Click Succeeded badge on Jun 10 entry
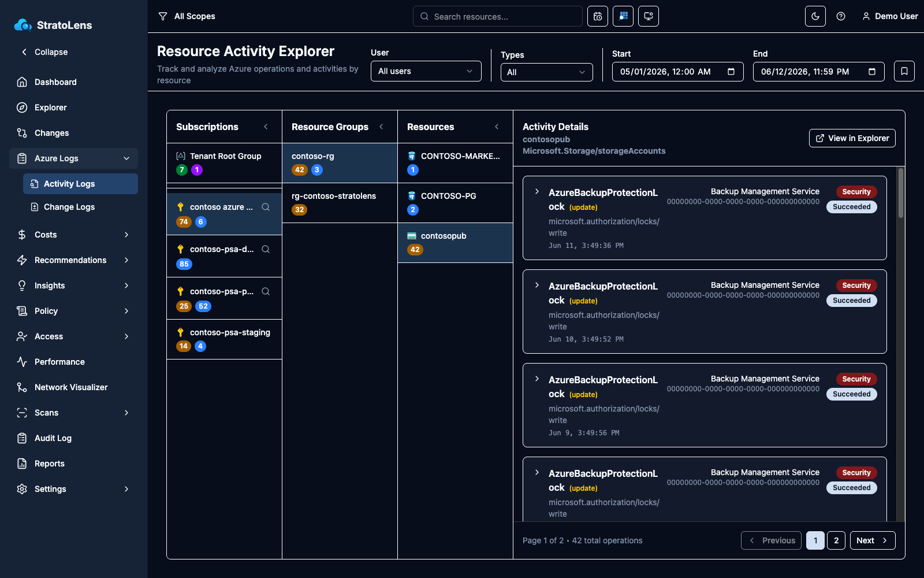Screen dimensions: 924x578 pyautogui.click(x=851, y=301)
